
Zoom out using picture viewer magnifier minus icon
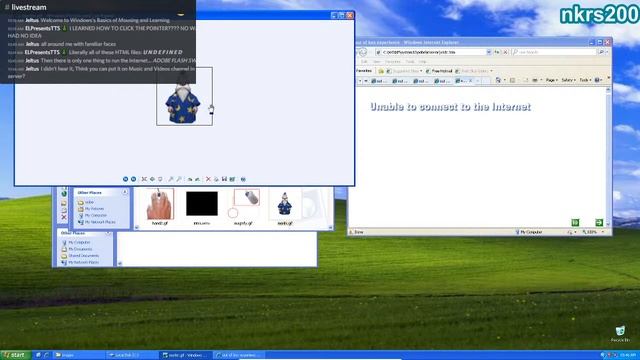click(179, 179)
